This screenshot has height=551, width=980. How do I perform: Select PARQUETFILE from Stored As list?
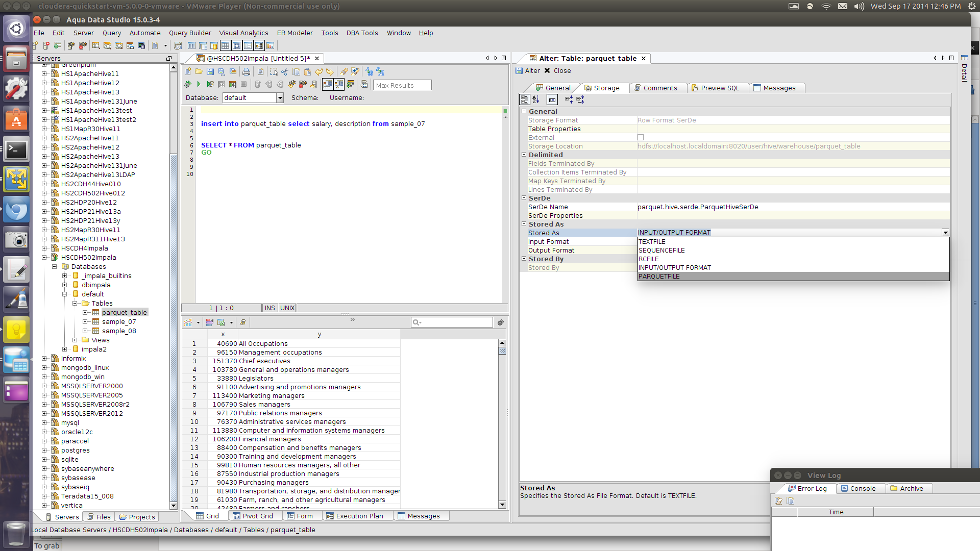tap(659, 277)
